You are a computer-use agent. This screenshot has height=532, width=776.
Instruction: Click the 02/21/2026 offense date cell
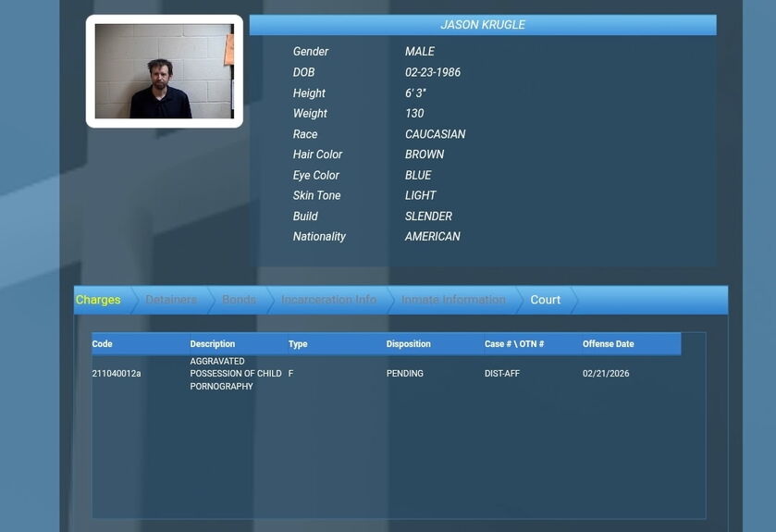[x=606, y=374]
